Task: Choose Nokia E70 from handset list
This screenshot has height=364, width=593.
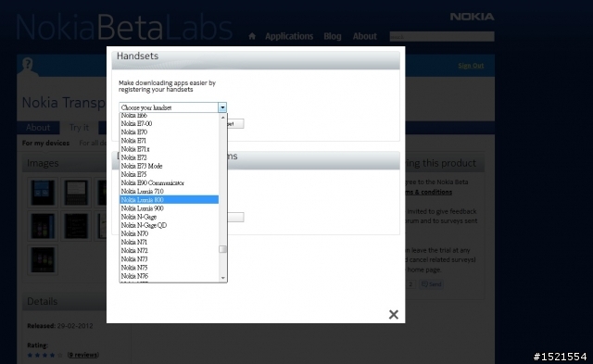Action: click(x=169, y=132)
